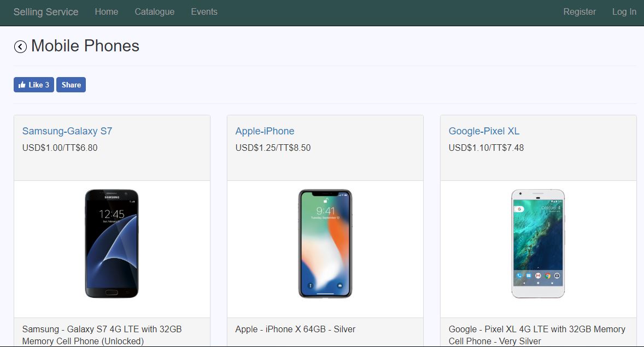This screenshot has height=347, width=644.
Task: Click the Google Pixel XL phone image
Action: pyautogui.click(x=538, y=244)
